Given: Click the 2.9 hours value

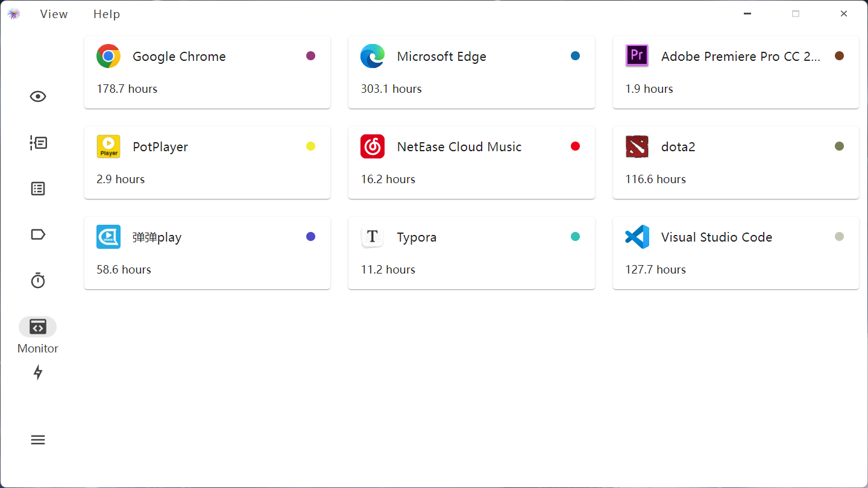Looking at the screenshot, I should pos(121,179).
